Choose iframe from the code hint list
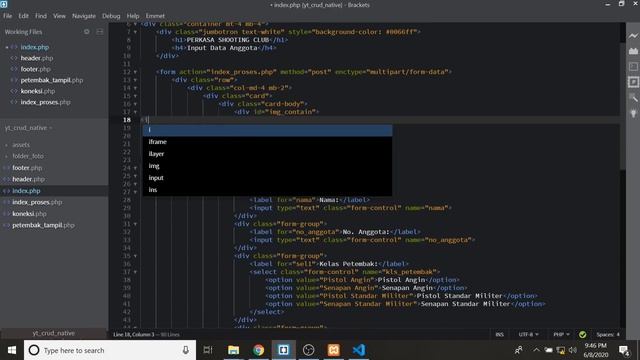This screenshot has width=640, height=360. coord(267,142)
